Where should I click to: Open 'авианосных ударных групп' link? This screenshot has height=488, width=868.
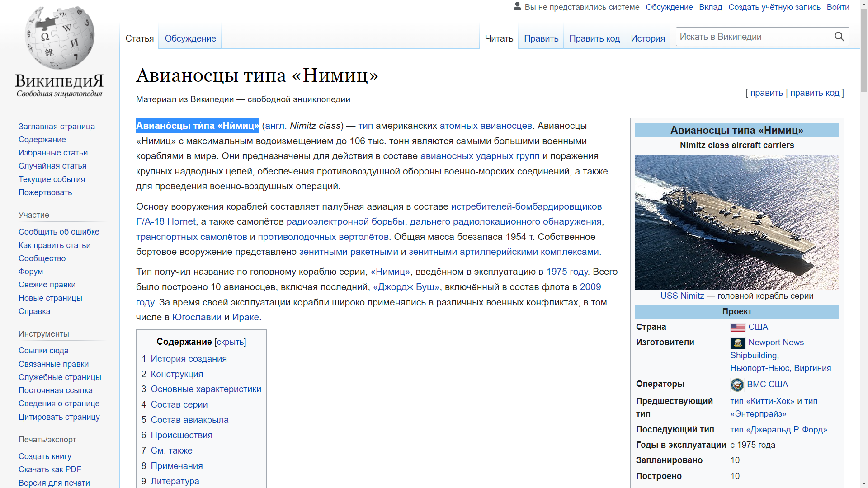coord(480,156)
